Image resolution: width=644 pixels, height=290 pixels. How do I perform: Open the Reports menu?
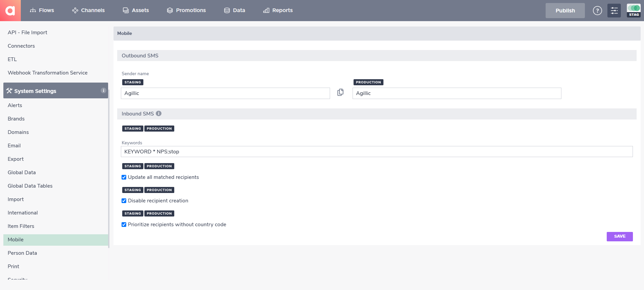click(x=278, y=10)
